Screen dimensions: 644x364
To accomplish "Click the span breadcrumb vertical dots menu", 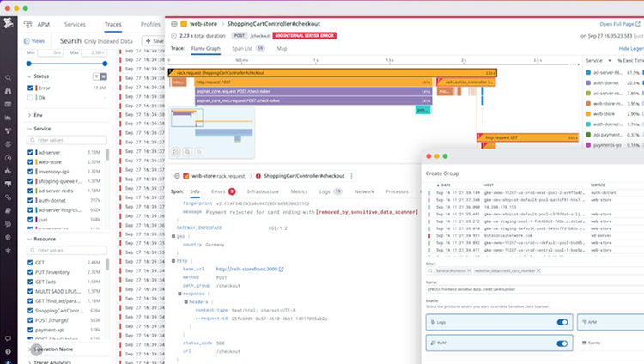I will [x=351, y=176].
